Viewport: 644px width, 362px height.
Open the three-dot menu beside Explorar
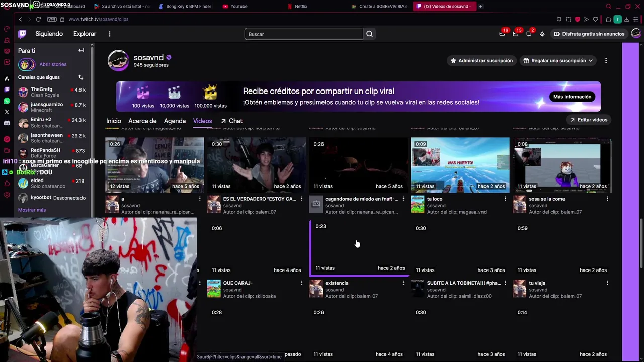coord(109,34)
